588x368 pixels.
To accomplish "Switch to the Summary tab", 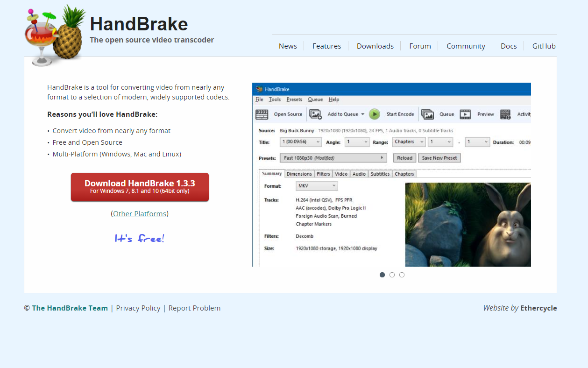I will coord(272,173).
